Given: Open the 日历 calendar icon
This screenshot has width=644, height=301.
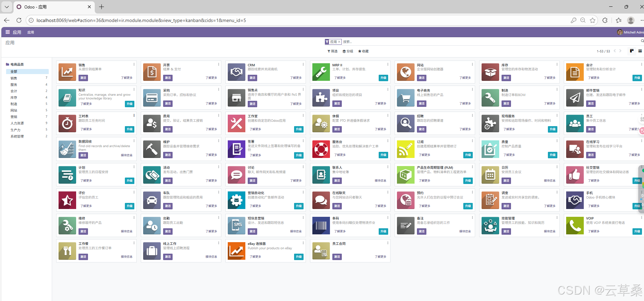Looking at the screenshot, I should pyautogui.click(x=490, y=175).
